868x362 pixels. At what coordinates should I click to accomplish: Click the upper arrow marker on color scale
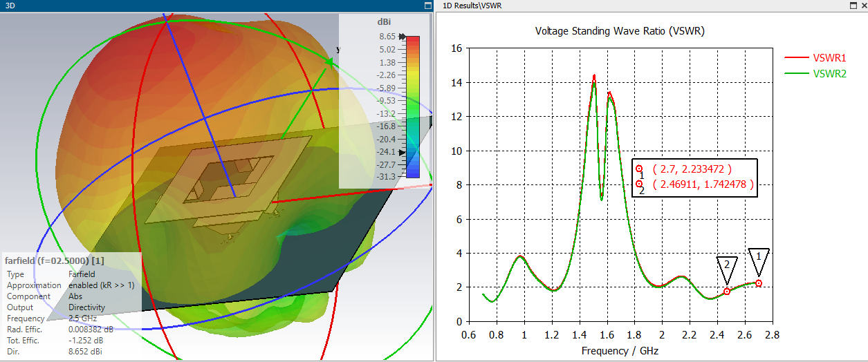click(x=402, y=36)
